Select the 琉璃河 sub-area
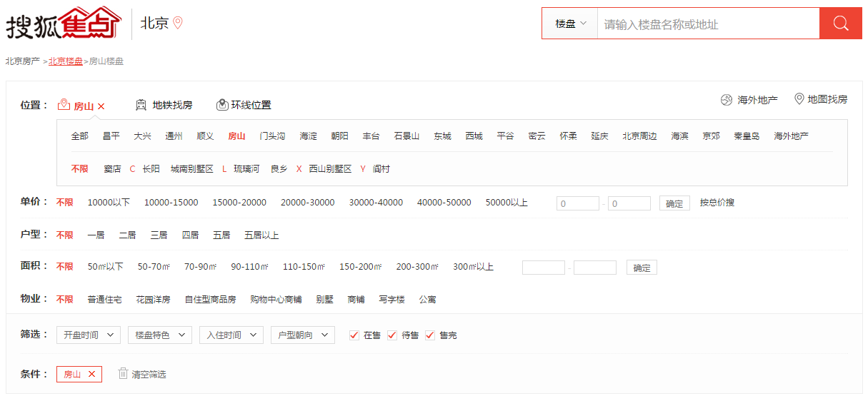The width and height of the screenshot is (868, 401). (x=246, y=169)
